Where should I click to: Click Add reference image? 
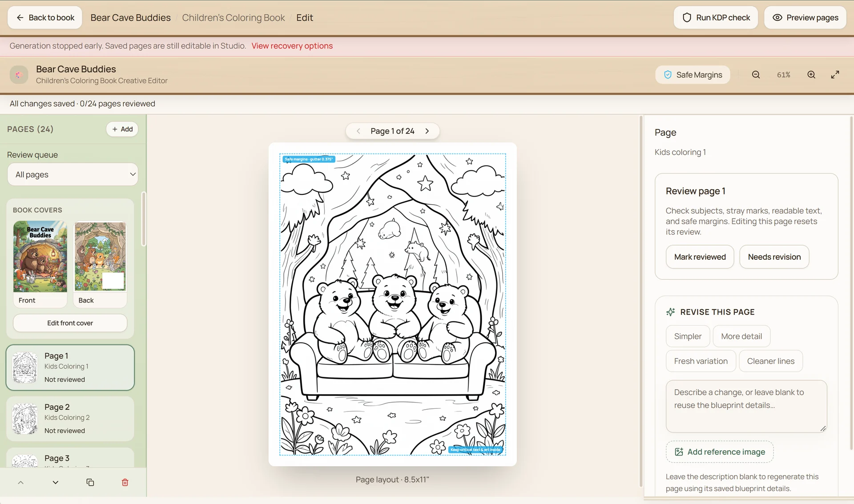[720, 452]
